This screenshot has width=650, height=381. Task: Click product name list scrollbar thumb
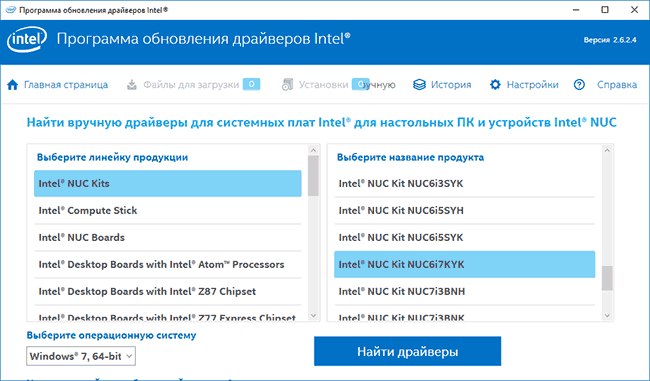(607, 278)
